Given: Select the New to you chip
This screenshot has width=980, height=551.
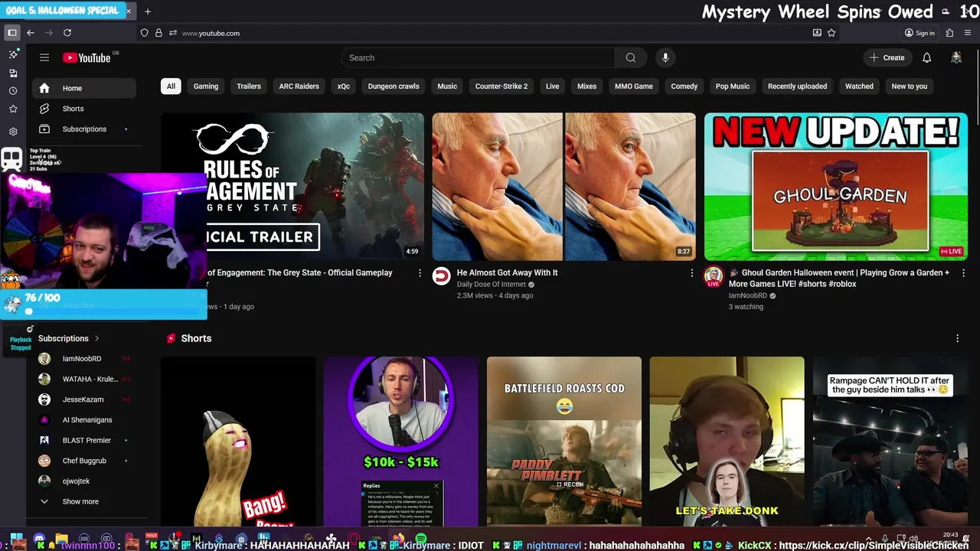Looking at the screenshot, I should point(910,86).
